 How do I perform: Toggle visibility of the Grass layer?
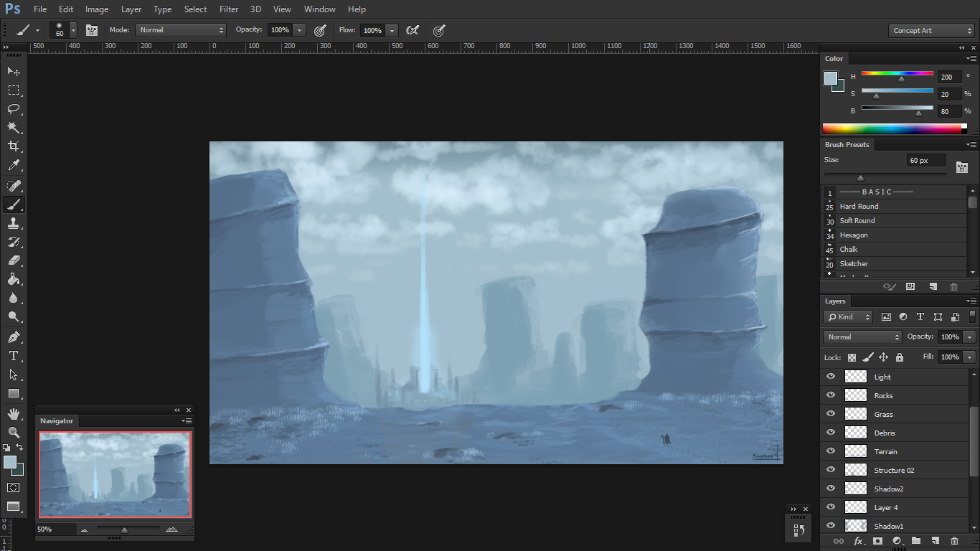coord(831,414)
